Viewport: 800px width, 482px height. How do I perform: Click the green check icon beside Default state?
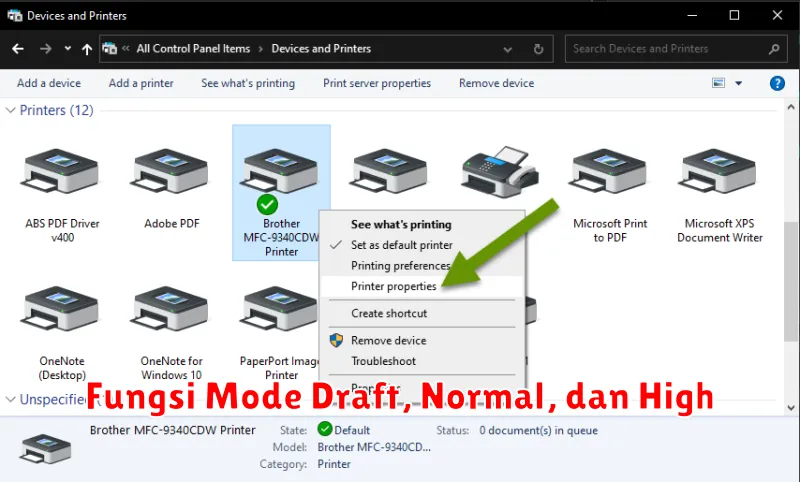[x=324, y=429]
